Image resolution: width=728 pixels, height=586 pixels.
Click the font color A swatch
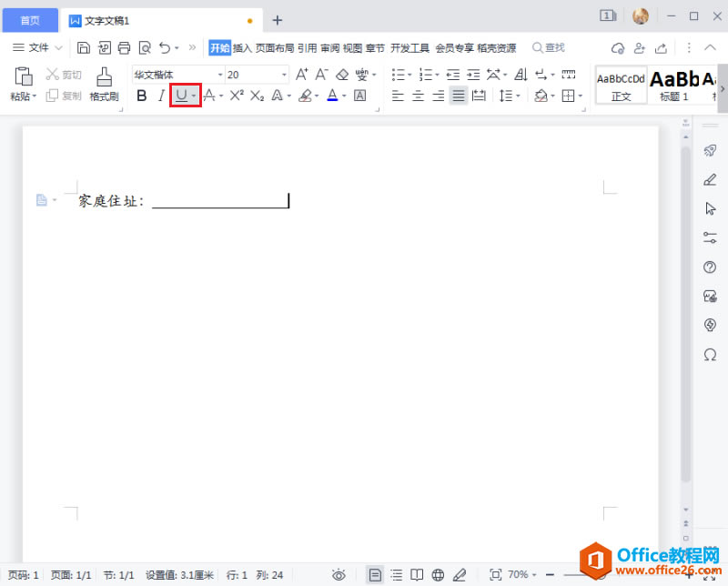click(332, 96)
